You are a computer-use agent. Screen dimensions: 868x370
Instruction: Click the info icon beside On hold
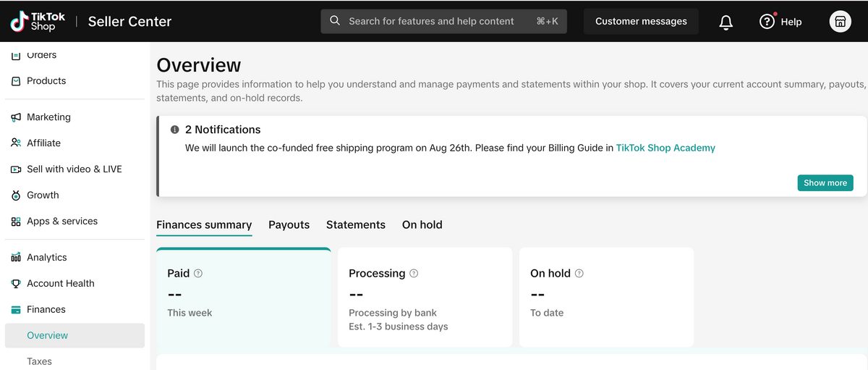[x=579, y=274]
